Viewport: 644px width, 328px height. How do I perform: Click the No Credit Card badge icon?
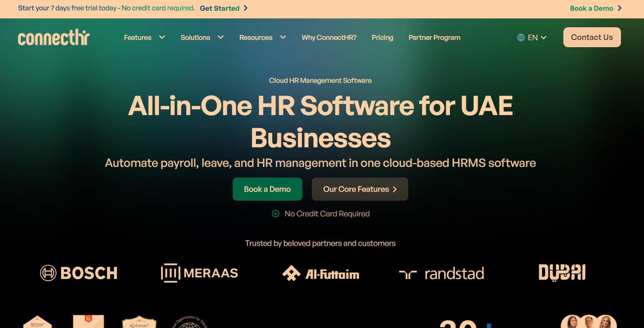(x=276, y=214)
